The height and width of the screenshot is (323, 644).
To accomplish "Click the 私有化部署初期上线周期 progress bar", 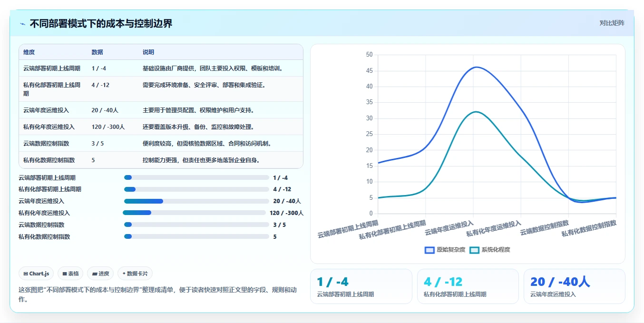I will point(196,189).
